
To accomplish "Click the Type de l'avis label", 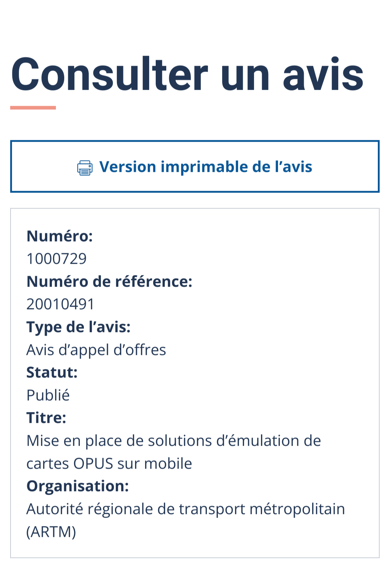I will coord(78,327).
